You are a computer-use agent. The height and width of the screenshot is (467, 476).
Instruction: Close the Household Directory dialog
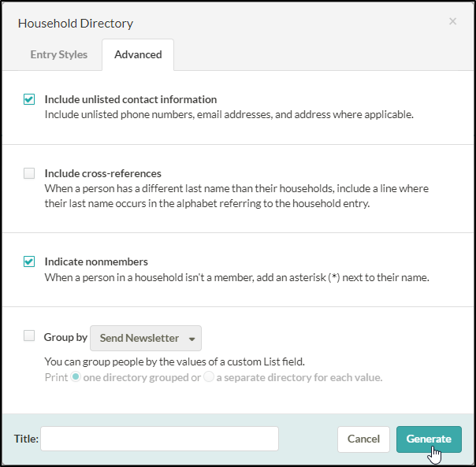coord(452,21)
